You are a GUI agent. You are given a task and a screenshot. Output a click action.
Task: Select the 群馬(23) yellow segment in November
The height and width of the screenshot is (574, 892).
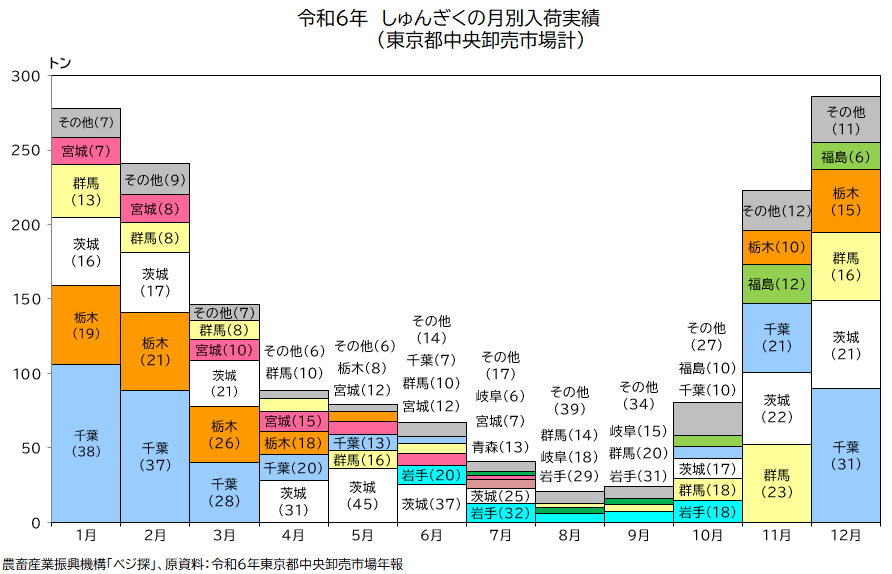[x=777, y=483]
